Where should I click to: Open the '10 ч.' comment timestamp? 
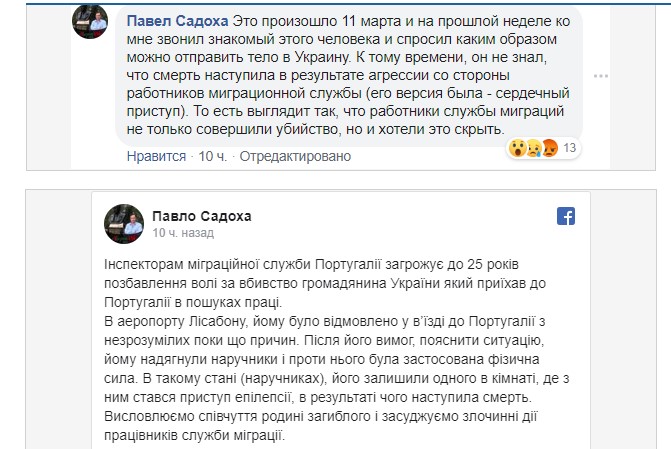[213, 157]
